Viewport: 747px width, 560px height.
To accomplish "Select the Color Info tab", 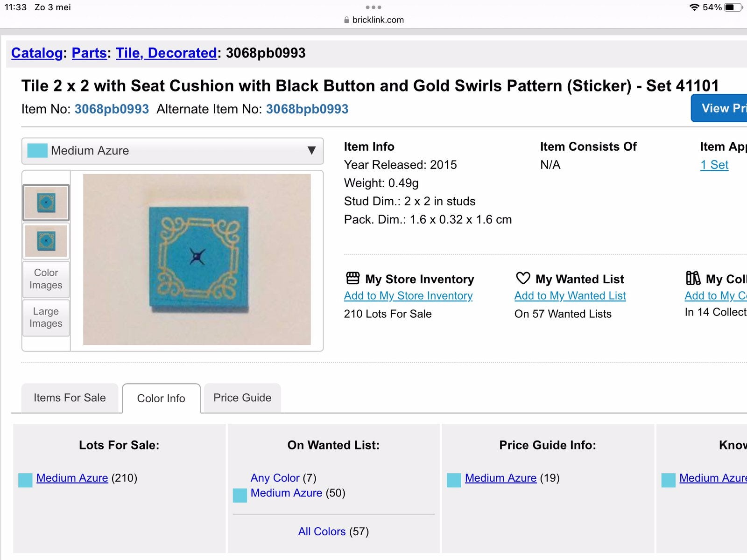I will [161, 399].
